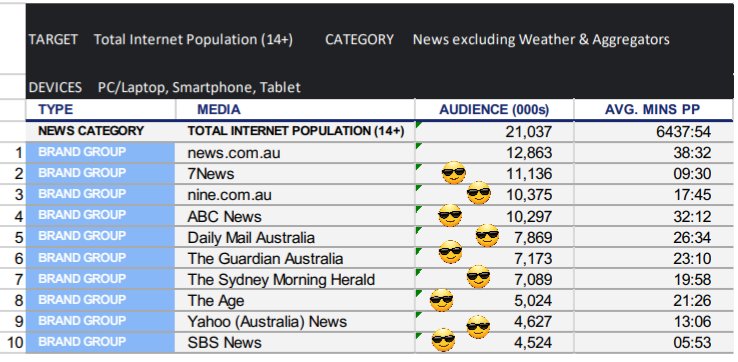Screen dimensions: 738x362
Task: Click The Sydney Morning Herald media cell
Action: click(295, 280)
